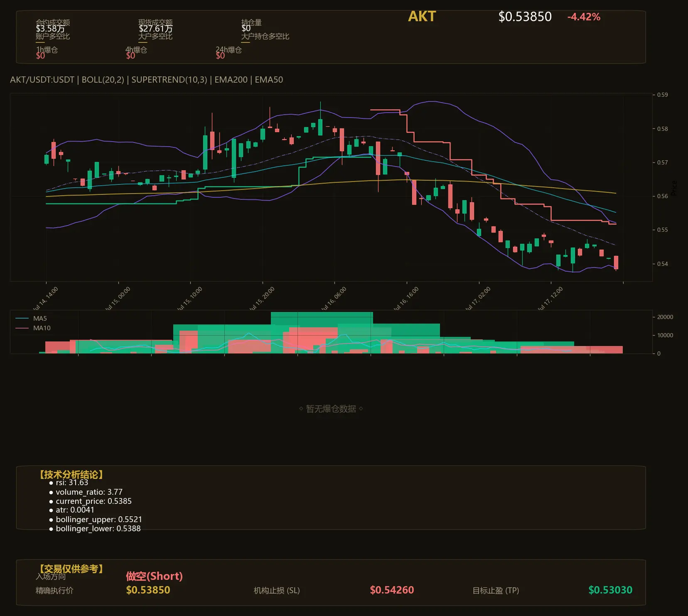Click the Jul 15, 00:00 time axis label
Viewport: 688px width, 616px height.
[118, 299]
